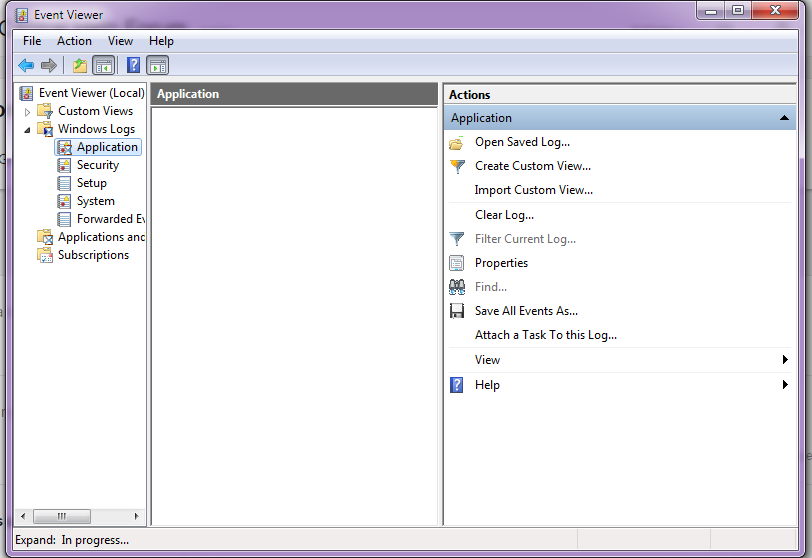Click the Security log icon in tree

65,165
